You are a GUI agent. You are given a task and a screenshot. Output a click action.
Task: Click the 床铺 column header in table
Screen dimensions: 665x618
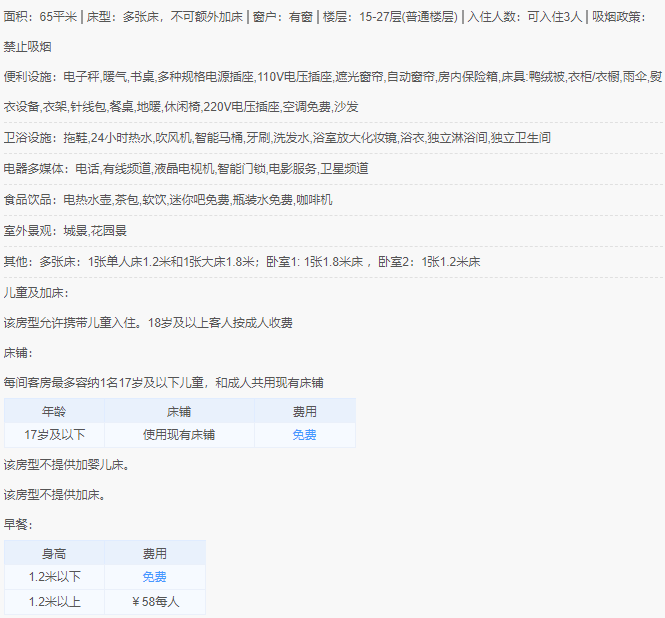click(179, 411)
